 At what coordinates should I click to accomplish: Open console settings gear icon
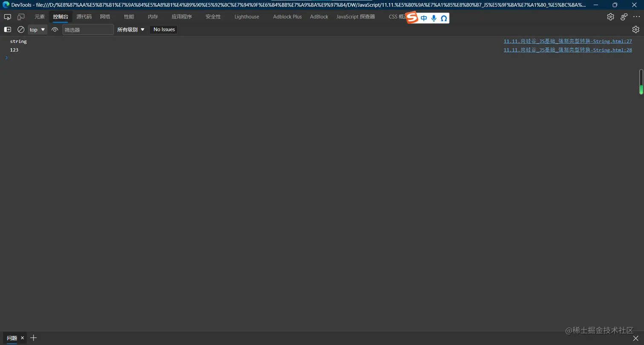635,29
